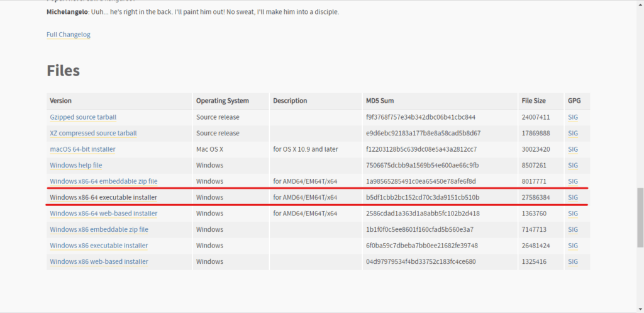Click the Windows x86 executable installer link
644x313 pixels.
[99, 246]
